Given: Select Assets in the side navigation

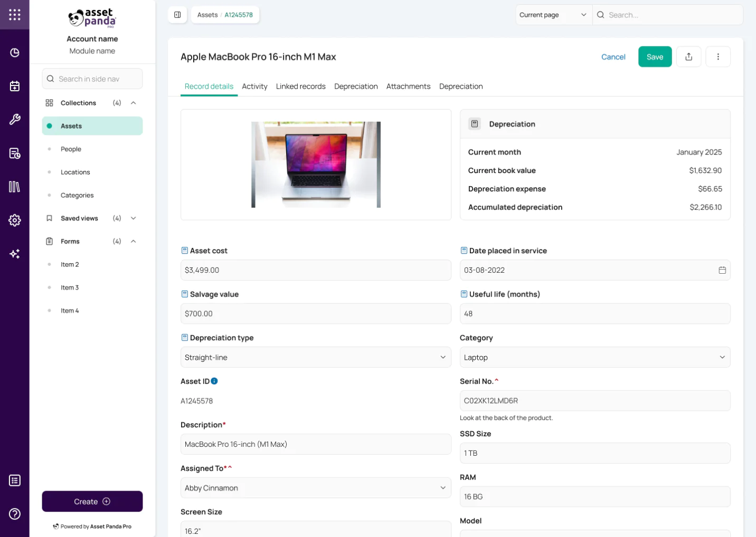Looking at the screenshot, I should (92, 126).
